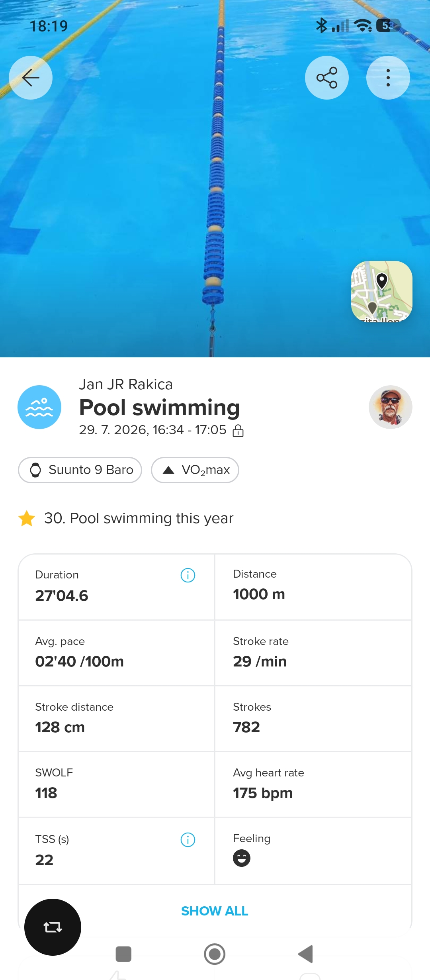This screenshot has width=430, height=980.
Task: Open the map location thumbnail
Action: [x=381, y=291]
